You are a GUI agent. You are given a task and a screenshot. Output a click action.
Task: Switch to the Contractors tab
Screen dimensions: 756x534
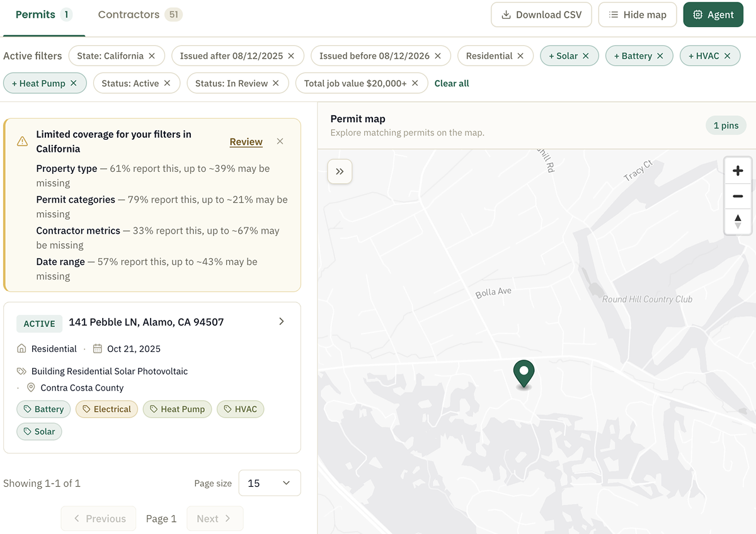[x=140, y=14]
